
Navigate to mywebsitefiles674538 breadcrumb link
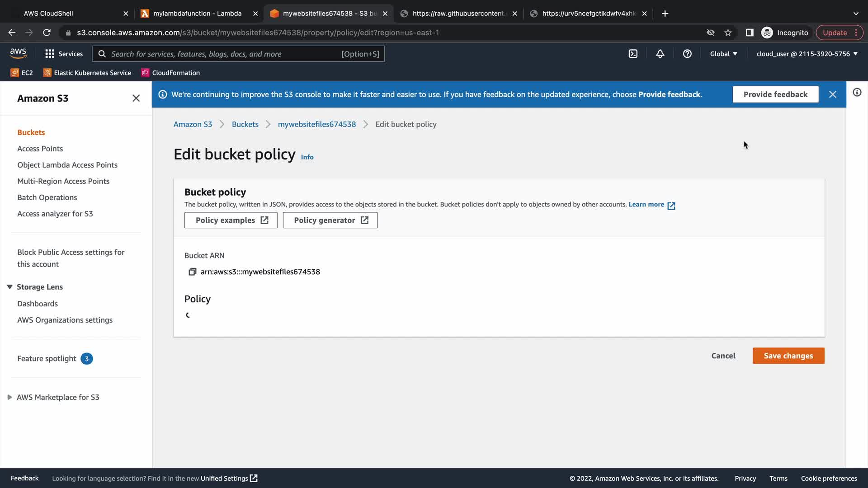(316, 124)
